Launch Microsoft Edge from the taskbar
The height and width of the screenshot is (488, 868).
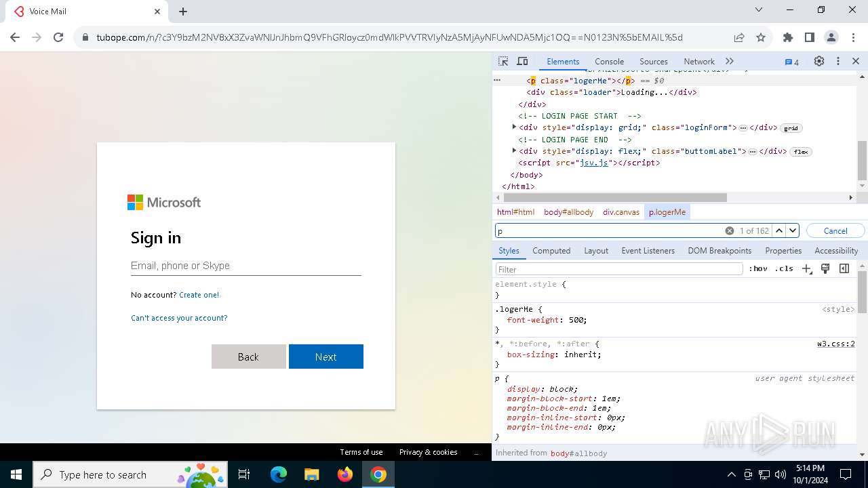tap(279, 474)
